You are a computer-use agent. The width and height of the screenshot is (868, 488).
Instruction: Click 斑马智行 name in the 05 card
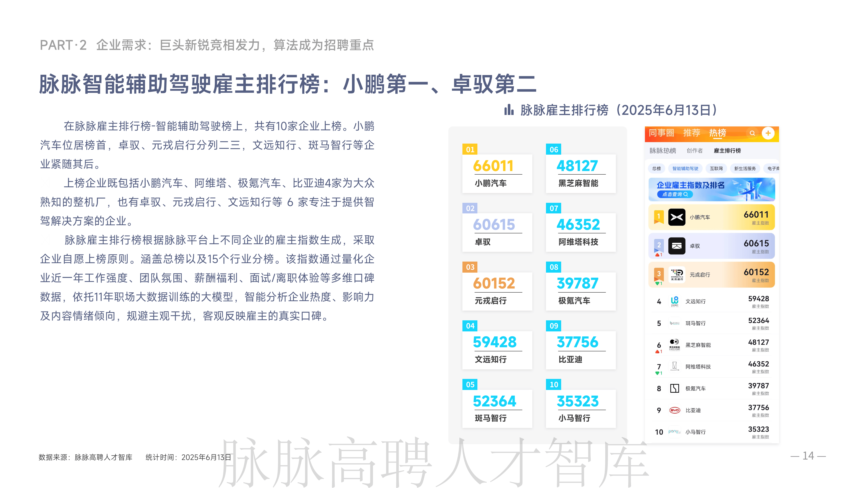tap(491, 418)
